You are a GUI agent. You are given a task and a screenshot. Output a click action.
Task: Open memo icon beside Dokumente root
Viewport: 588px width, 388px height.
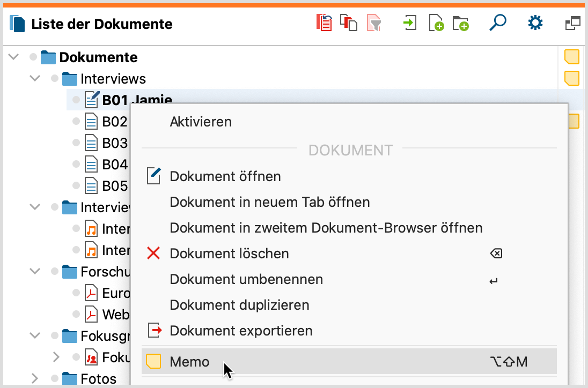coord(572,57)
